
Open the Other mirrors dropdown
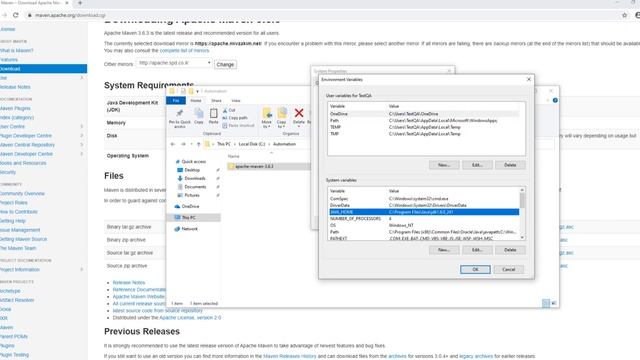point(174,63)
